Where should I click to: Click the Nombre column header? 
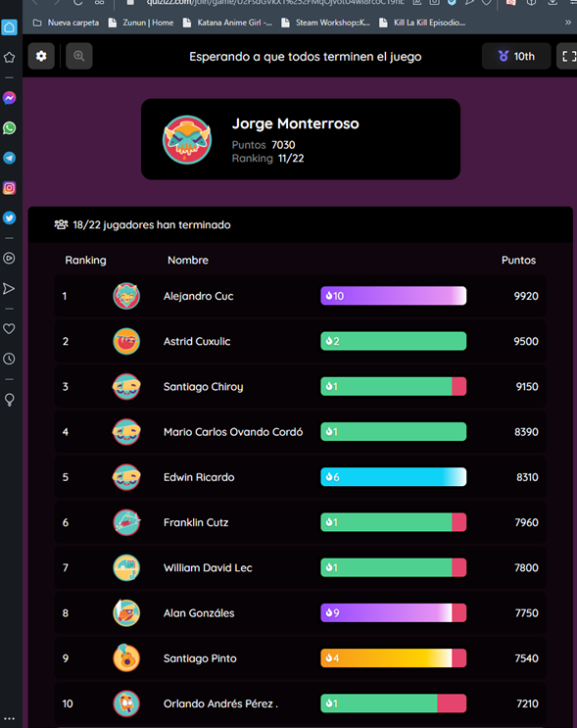(187, 260)
